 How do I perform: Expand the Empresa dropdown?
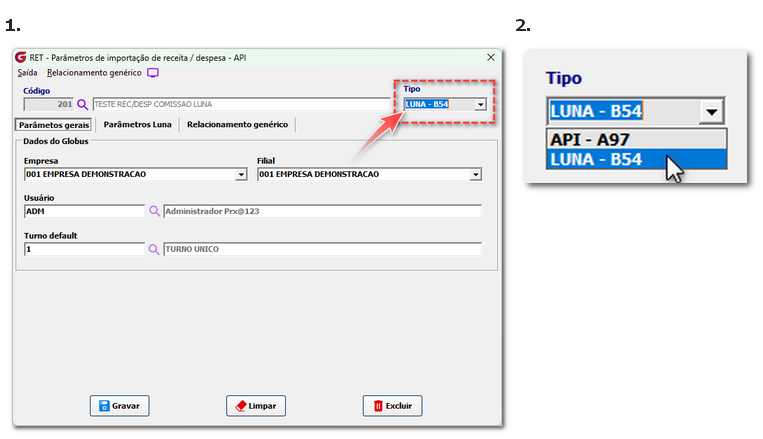[241, 174]
